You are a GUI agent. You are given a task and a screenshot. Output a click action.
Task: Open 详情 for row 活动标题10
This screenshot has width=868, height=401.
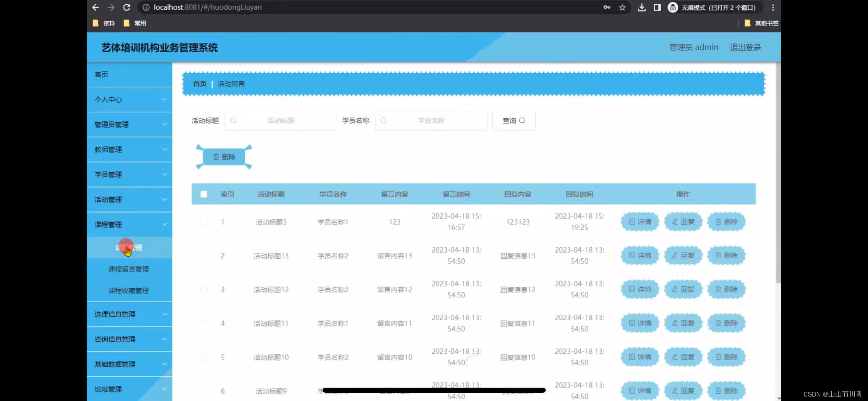[x=640, y=357]
